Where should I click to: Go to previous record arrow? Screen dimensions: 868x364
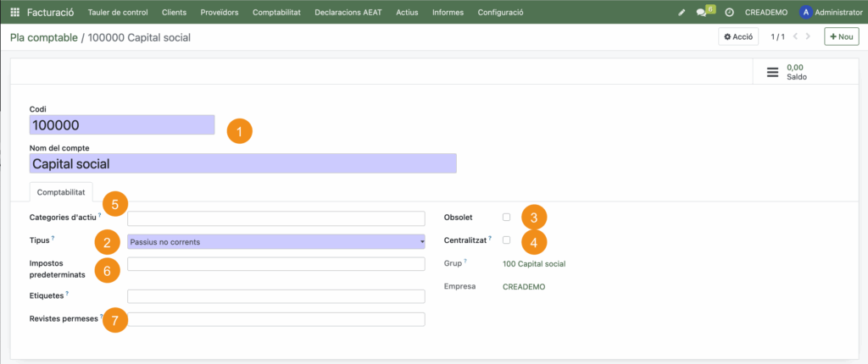[x=795, y=37]
